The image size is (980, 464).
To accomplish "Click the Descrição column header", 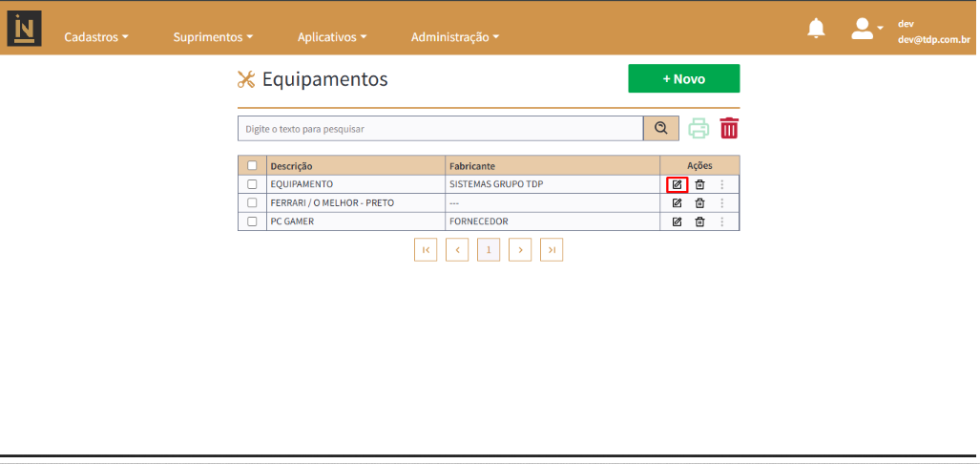I will tap(356, 166).
